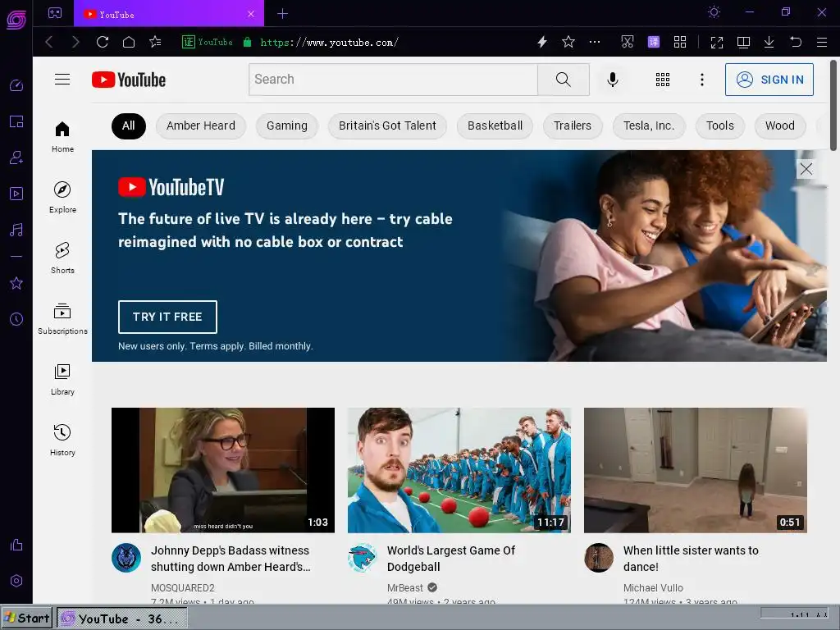Image resolution: width=840 pixels, height=630 pixels.
Task: Click the browser home button
Action: [x=129, y=42]
